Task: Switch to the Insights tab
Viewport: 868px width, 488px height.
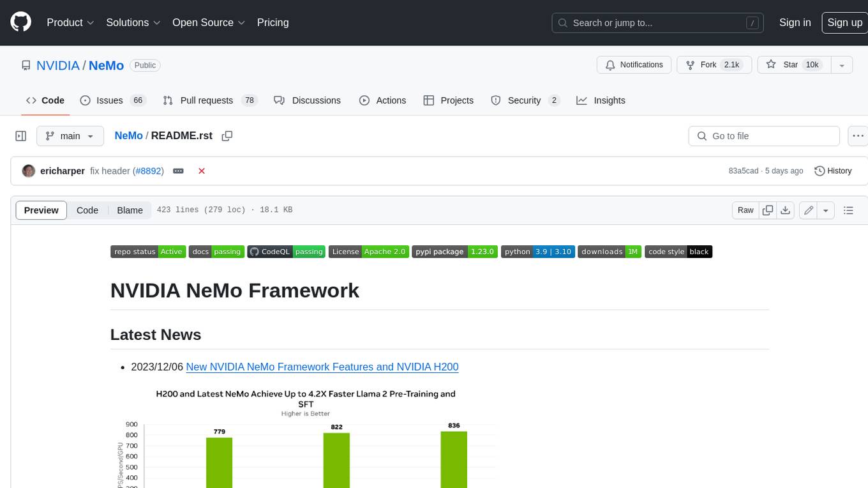Action: click(x=601, y=100)
